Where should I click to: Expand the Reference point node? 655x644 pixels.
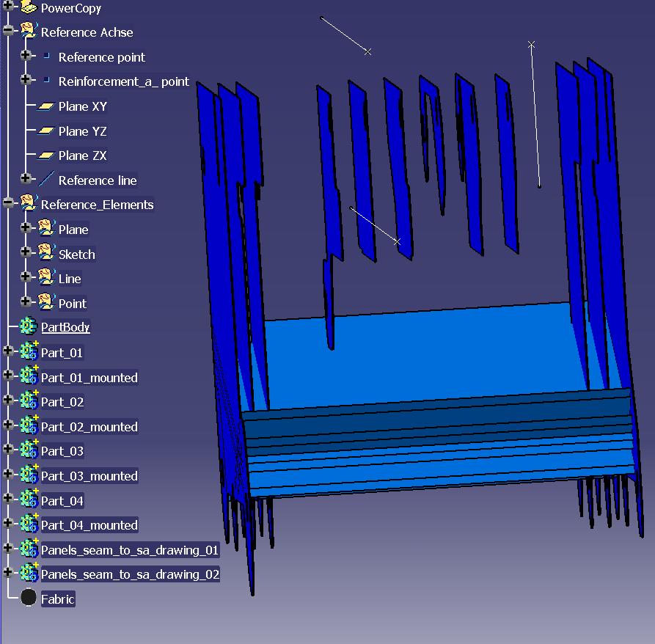click(26, 55)
